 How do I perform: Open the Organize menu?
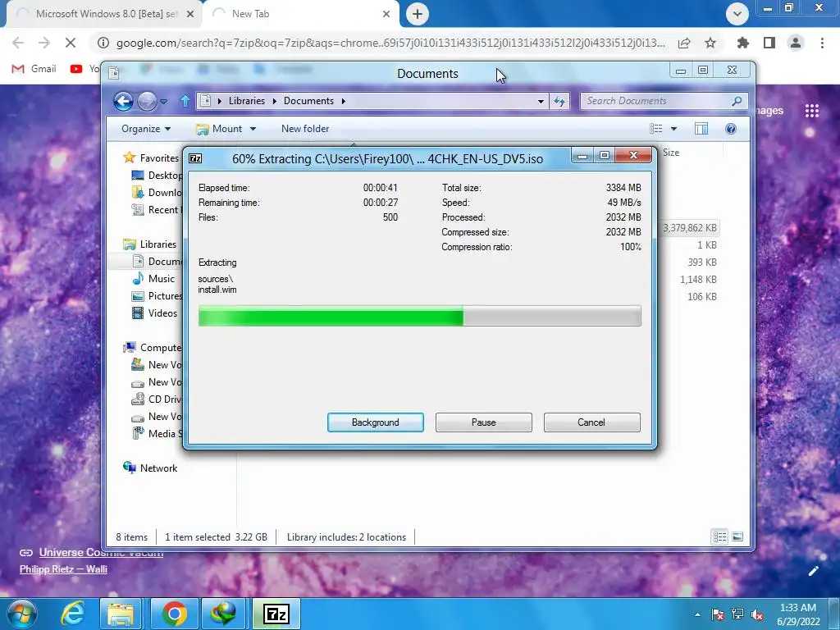(146, 129)
